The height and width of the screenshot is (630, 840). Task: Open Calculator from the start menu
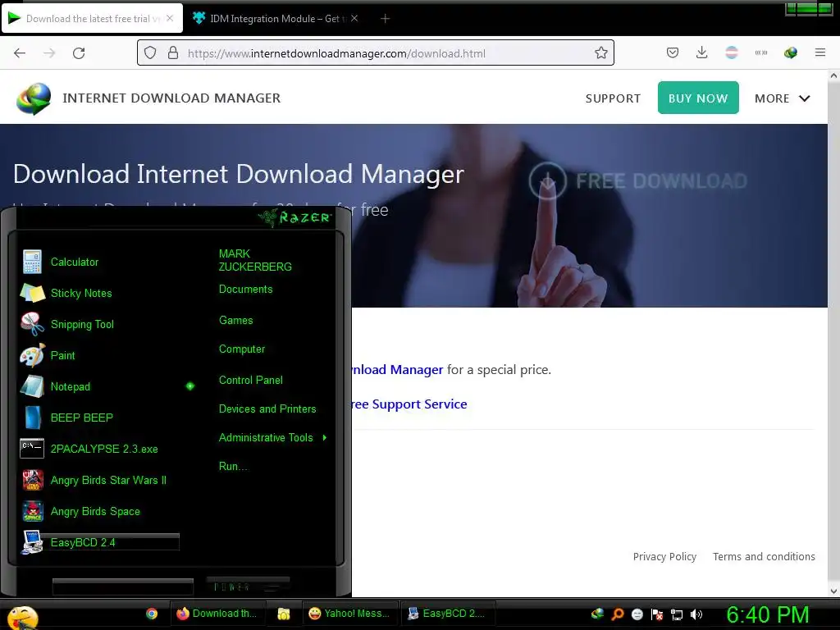pyautogui.click(x=75, y=262)
